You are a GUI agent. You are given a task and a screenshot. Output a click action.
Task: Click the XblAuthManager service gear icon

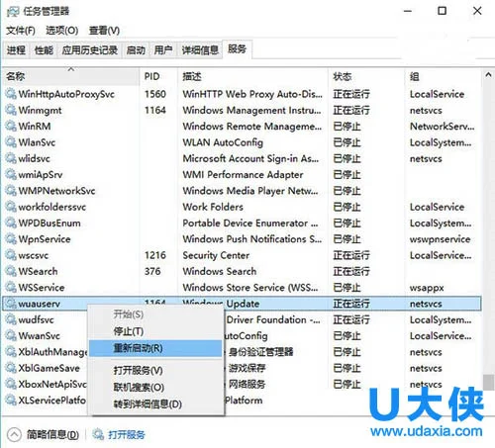[x=11, y=352]
